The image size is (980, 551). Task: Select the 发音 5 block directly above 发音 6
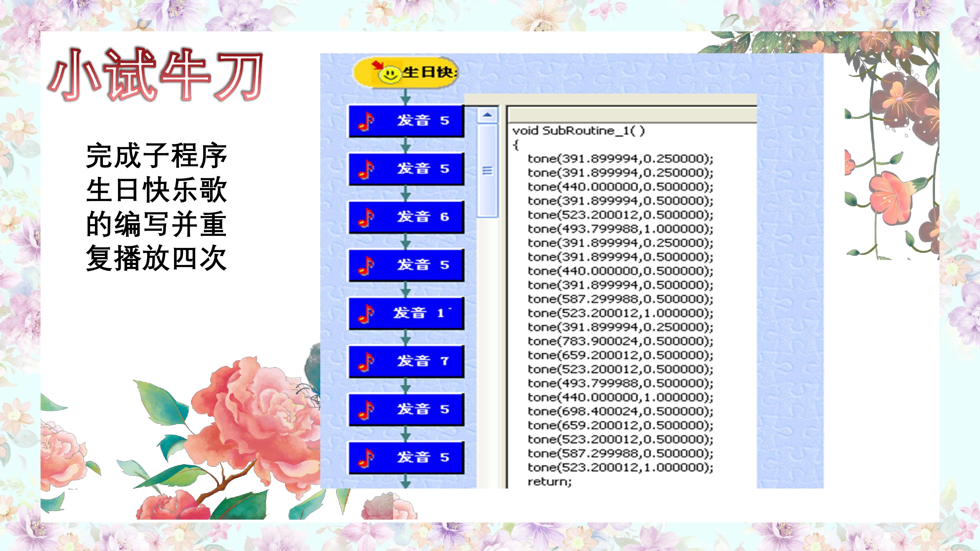[x=406, y=169]
